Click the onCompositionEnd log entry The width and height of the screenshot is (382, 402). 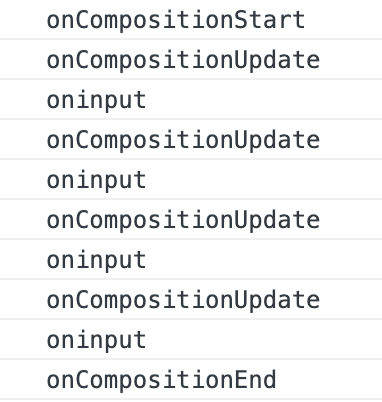(x=161, y=380)
